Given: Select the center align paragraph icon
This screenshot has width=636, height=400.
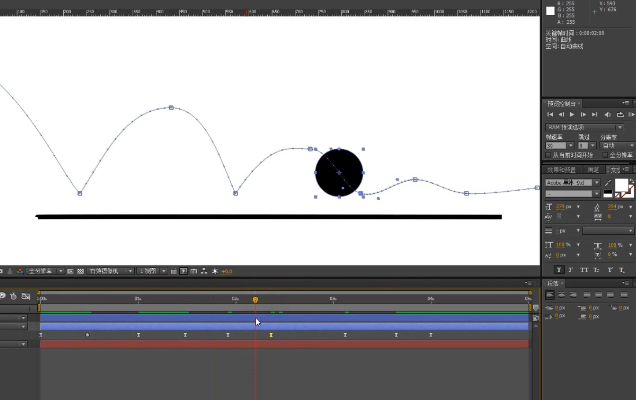Looking at the screenshot, I should 561,295.
